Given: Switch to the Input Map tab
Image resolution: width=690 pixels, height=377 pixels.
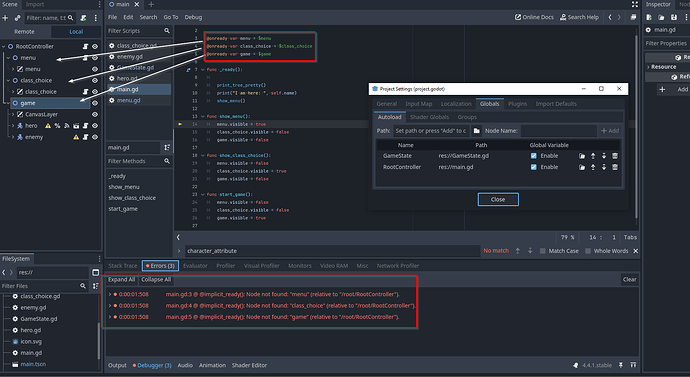Looking at the screenshot, I should 418,104.
